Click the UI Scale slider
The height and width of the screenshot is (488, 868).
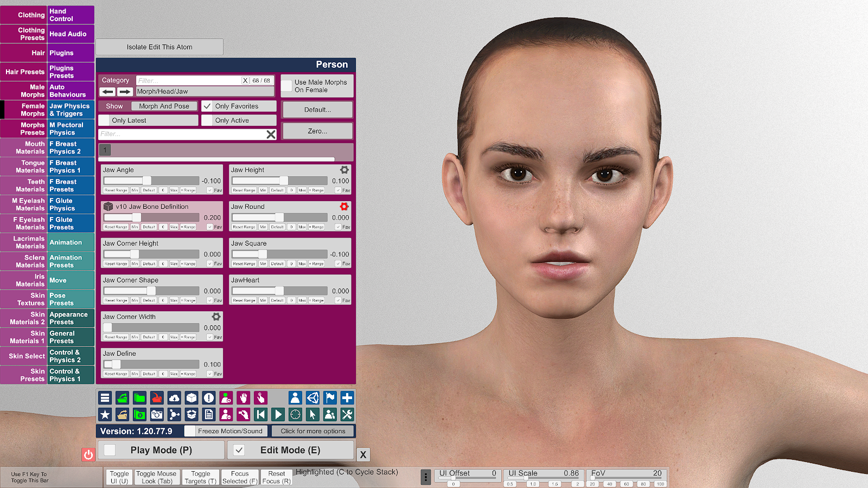pyautogui.click(x=544, y=478)
